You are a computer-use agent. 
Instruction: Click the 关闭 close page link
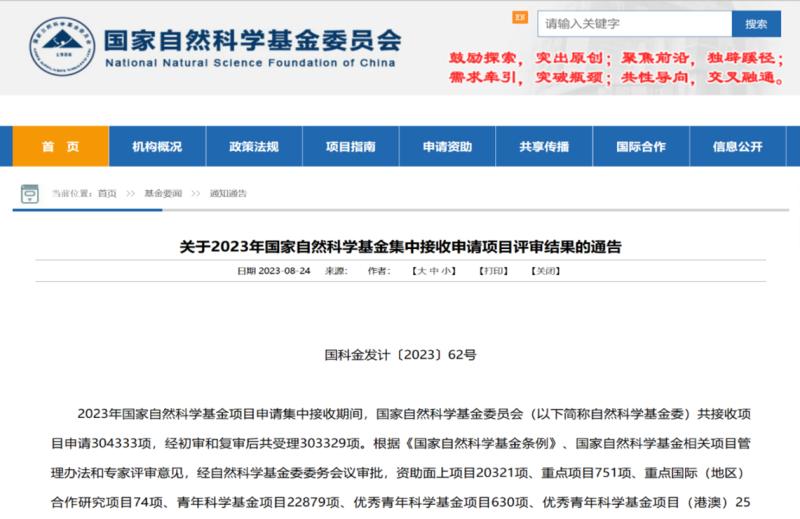(545, 271)
